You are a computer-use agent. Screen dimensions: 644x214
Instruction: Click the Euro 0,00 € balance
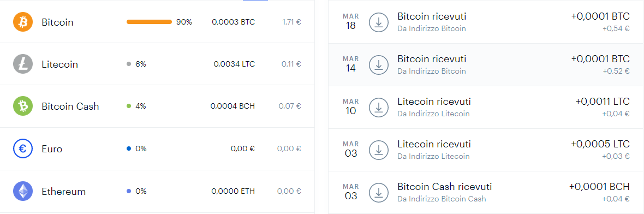click(x=243, y=148)
